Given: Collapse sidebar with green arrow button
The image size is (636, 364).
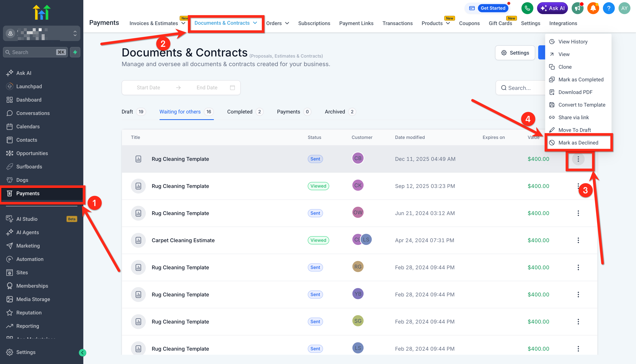Looking at the screenshot, I should 82,352.
